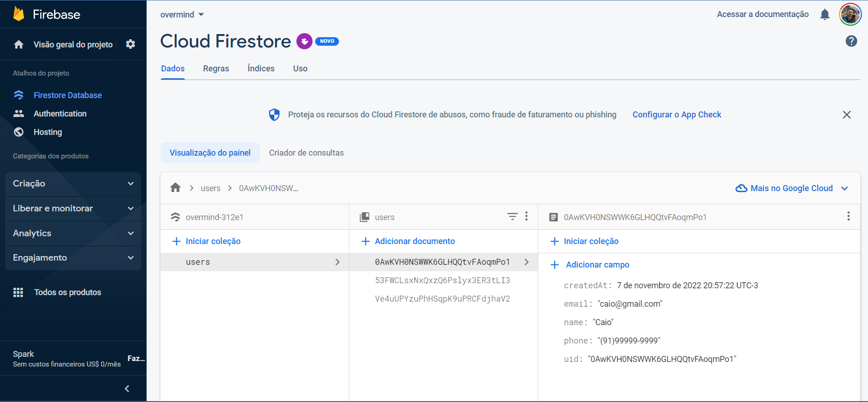868x402 pixels.
Task: Select document Ve4uUPYzuPhHSqpK9uPRCFdjhaV2
Action: pyautogui.click(x=443, y=299)
